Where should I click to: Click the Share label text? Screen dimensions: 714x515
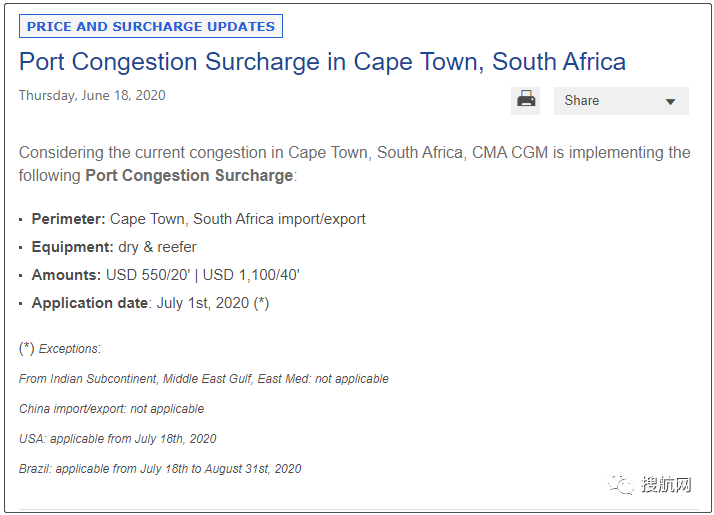click(x=581, y=101)
